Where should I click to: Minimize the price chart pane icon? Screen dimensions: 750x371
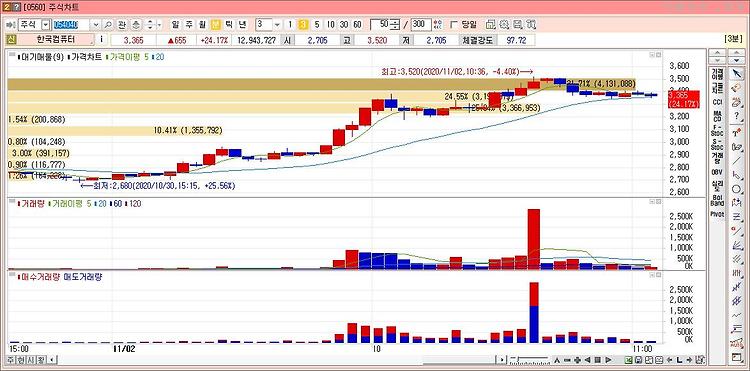point(651,55)
